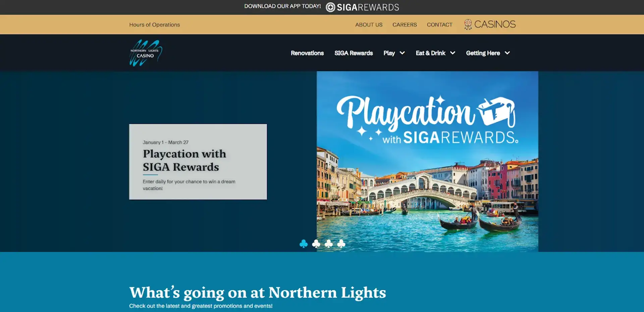
Task: Click the Playcation with SIGA Rewards heading
Action: coord(184,160)
